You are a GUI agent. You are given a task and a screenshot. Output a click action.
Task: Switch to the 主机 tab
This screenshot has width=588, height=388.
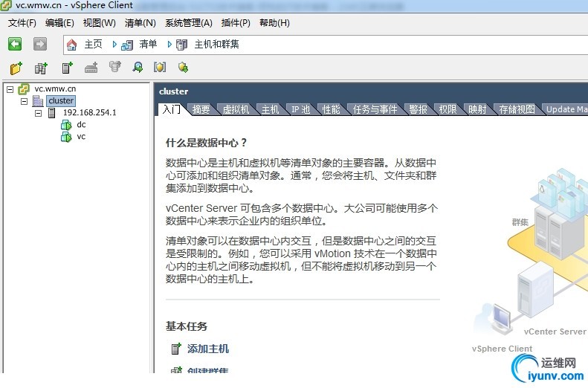270,109
